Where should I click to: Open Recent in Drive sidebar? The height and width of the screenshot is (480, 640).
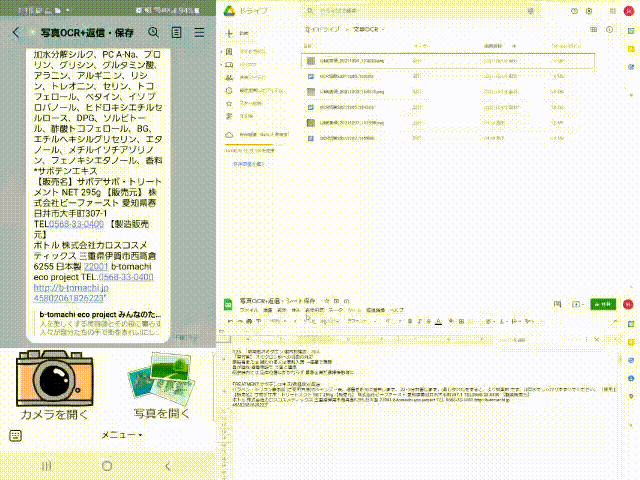pos(255,91)
